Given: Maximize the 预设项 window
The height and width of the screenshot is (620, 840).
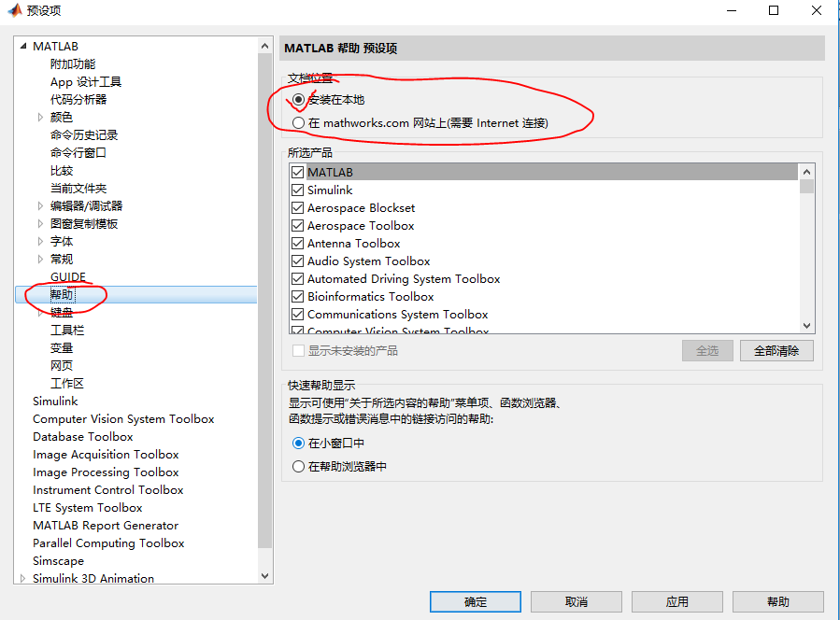Looking at the screenshot, I should [x=774, y=10].
